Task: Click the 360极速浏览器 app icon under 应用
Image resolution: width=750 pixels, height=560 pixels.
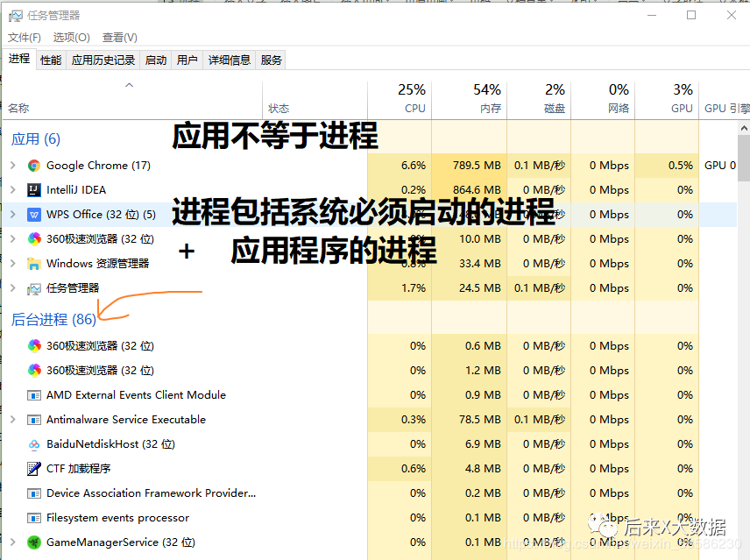Action: point(34,238)
